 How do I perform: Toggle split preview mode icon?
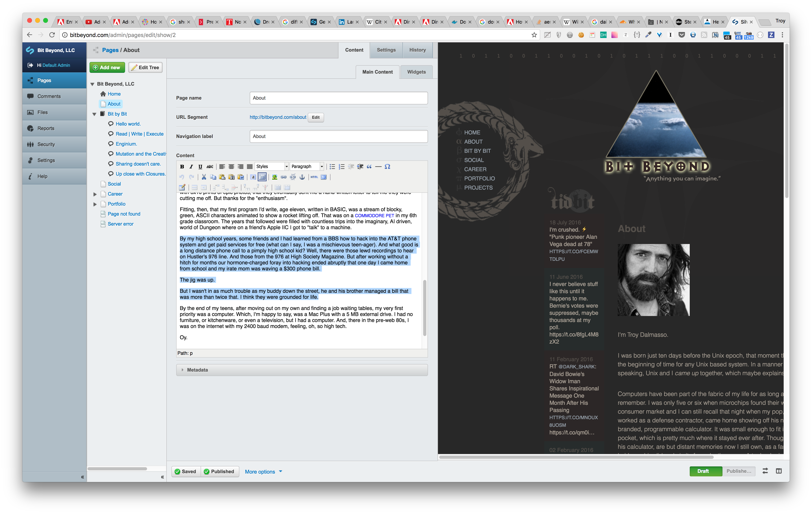coord(779,471)
